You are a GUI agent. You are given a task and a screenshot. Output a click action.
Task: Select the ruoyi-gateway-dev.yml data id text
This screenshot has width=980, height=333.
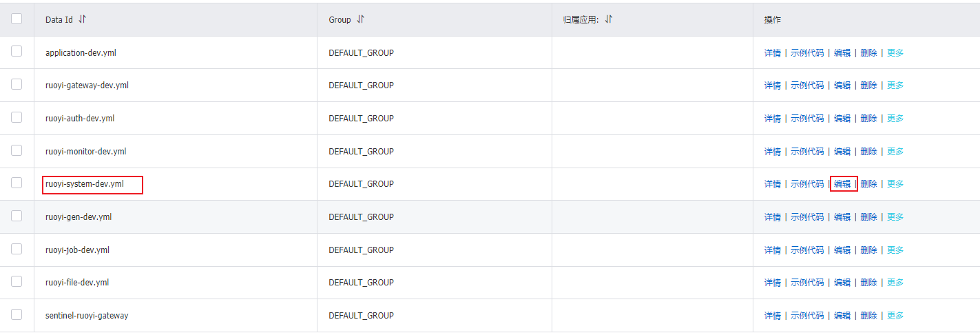tap(87, 85)
